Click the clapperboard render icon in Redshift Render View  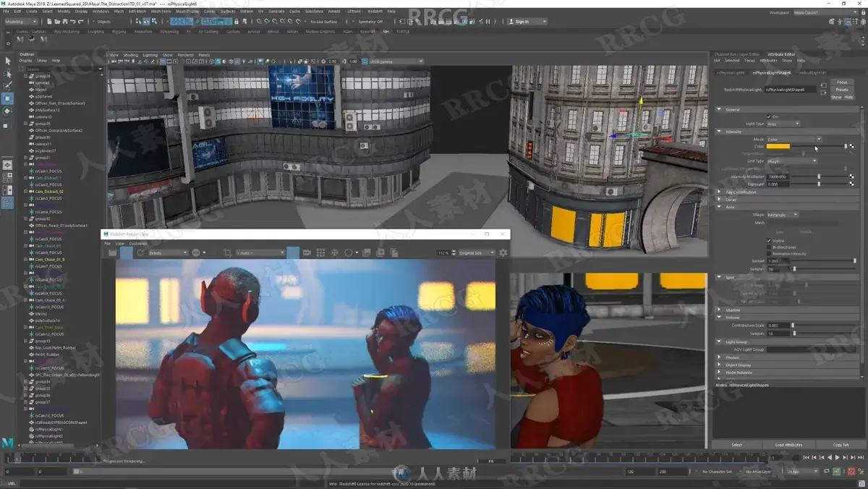click(x=114, y=253)
